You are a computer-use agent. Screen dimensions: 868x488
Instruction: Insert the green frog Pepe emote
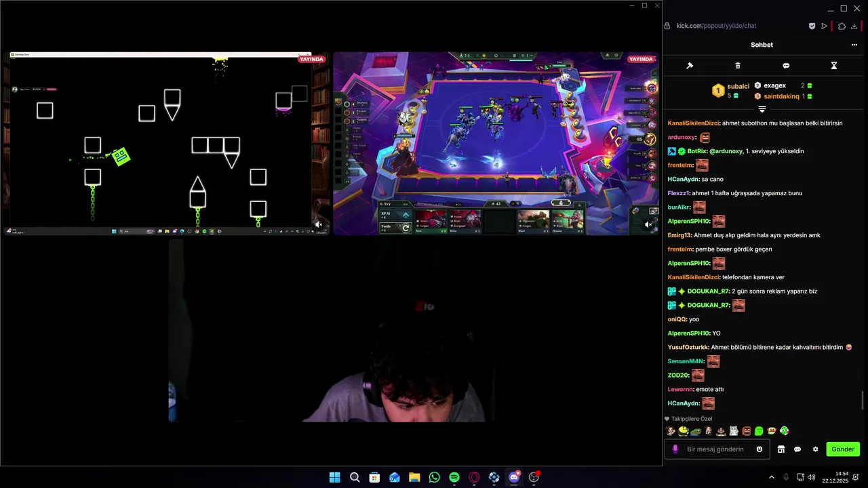[696, 431]
